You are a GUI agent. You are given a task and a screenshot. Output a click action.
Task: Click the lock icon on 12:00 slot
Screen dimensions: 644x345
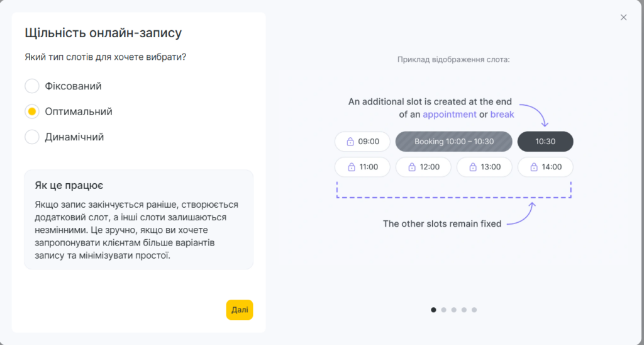(412, 167)
